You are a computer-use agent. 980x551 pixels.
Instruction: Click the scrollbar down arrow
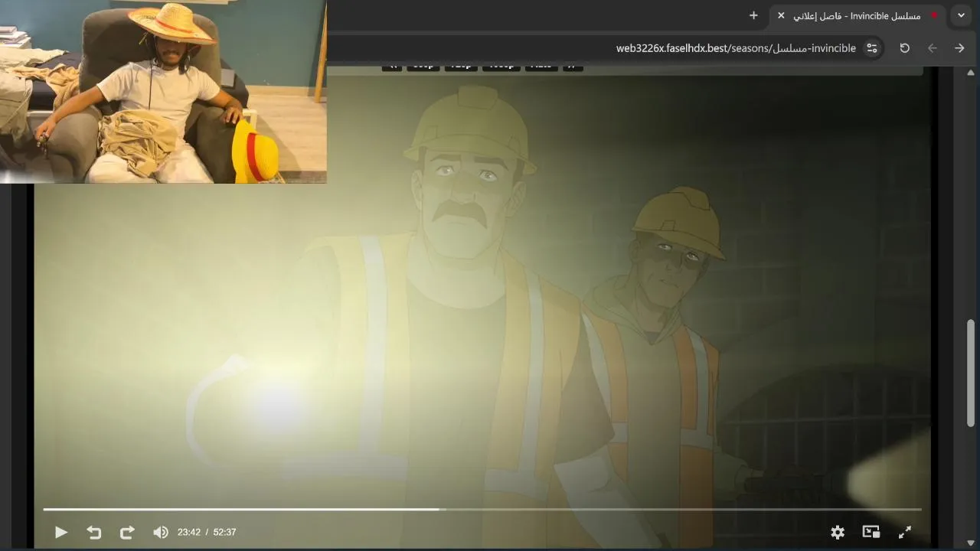(x=971, y=543)
